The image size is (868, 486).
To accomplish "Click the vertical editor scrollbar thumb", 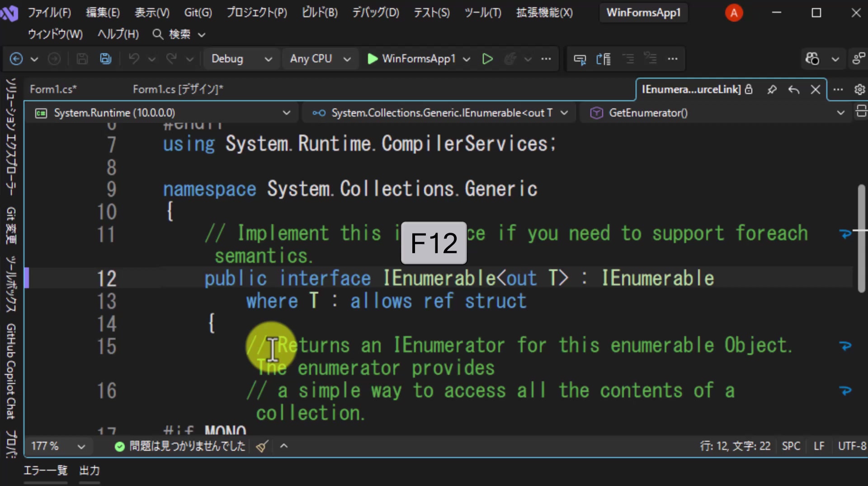I will (861, 238).
